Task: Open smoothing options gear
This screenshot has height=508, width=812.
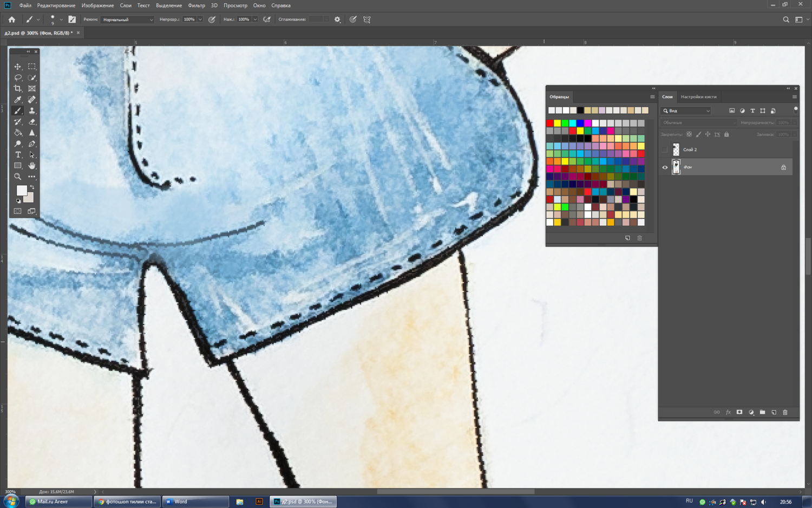Action: point(337,19)
